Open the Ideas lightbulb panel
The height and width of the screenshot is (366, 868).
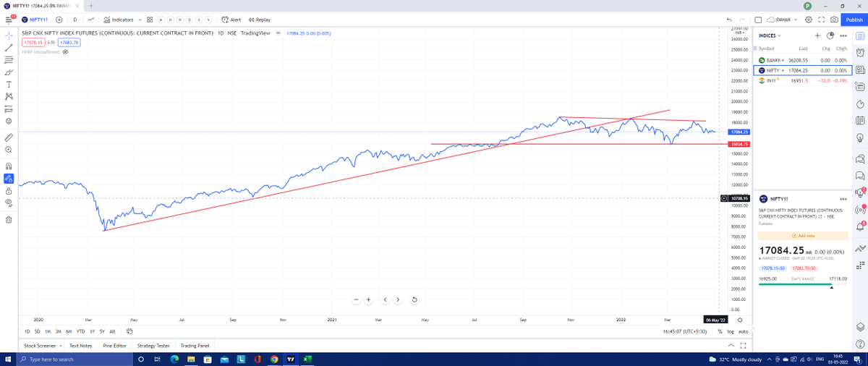tap(860, 137)
